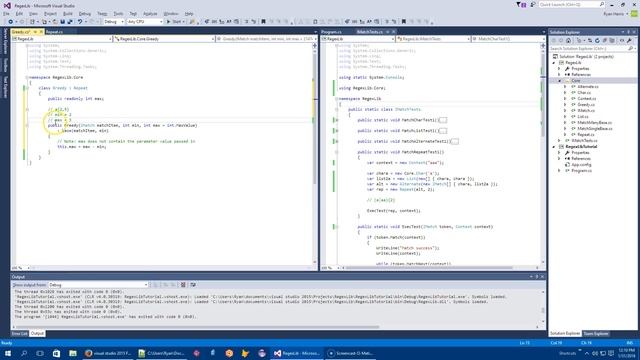Viewport: 640px width, 360px height.
Task: Collapse the Core folder in Solution Explorer
Action: click(560, 81)
